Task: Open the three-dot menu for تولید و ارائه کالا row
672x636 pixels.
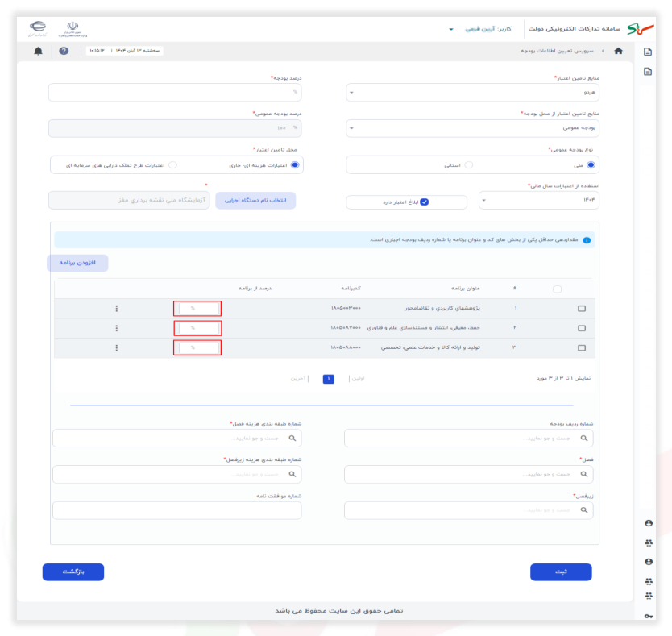Action: 117,347
